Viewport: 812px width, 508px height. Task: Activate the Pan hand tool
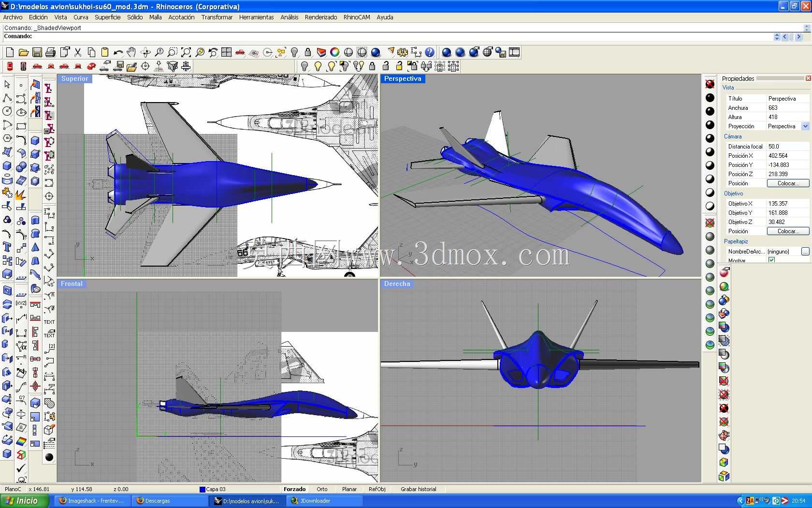[x=131, y=52]
